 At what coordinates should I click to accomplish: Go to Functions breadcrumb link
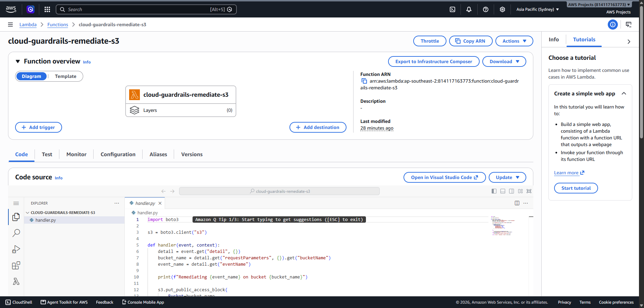(58, 25)
